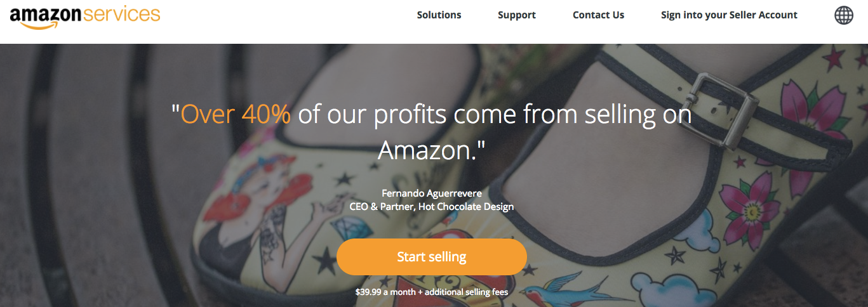868x307 pixels.
Task: Click Sign into your Seller Account
Action: coord(729,15)
